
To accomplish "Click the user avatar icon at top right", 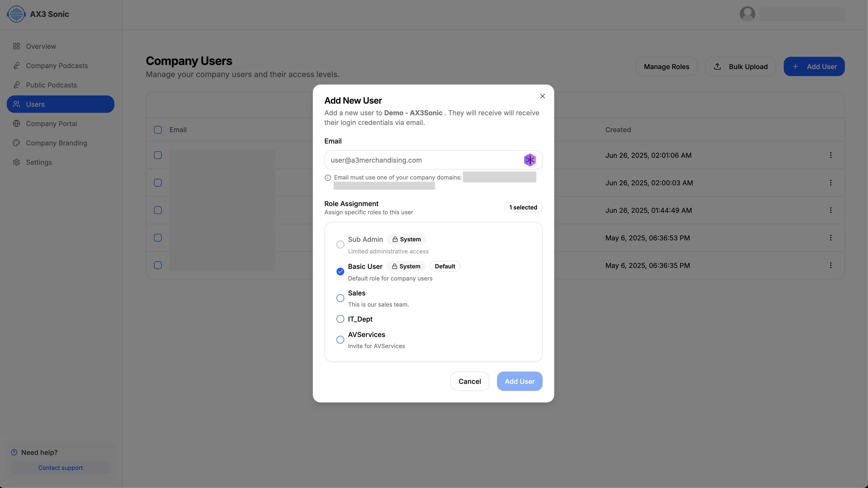I will 747,14.
